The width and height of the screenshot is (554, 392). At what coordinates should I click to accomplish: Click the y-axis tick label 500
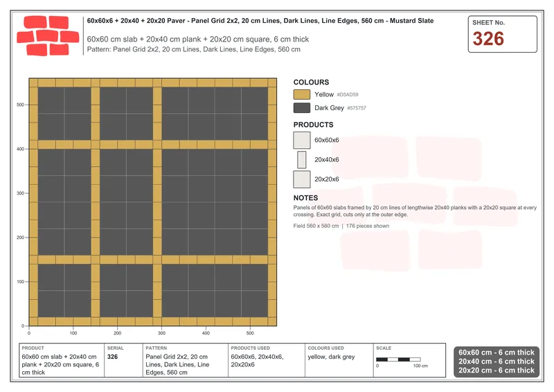coord(20,105)
